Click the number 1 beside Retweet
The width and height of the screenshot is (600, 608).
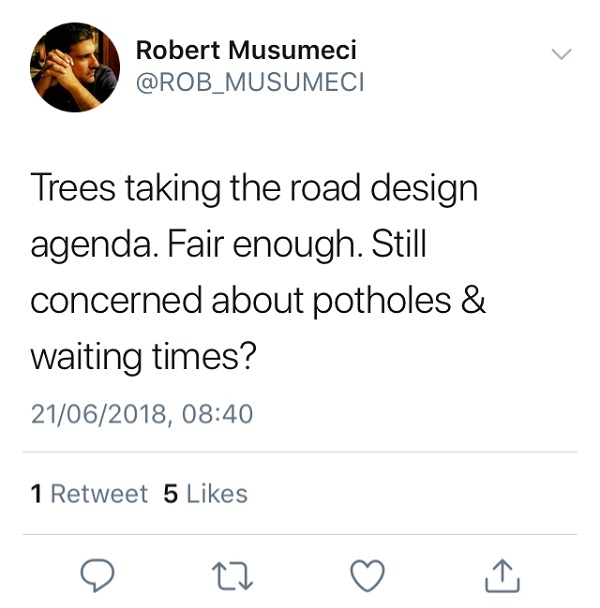(36, 493)
